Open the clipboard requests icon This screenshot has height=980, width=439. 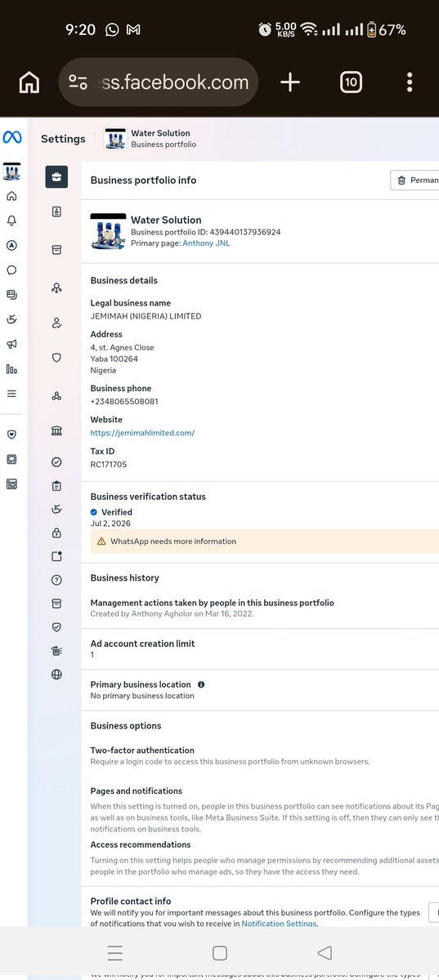[56, 486]
